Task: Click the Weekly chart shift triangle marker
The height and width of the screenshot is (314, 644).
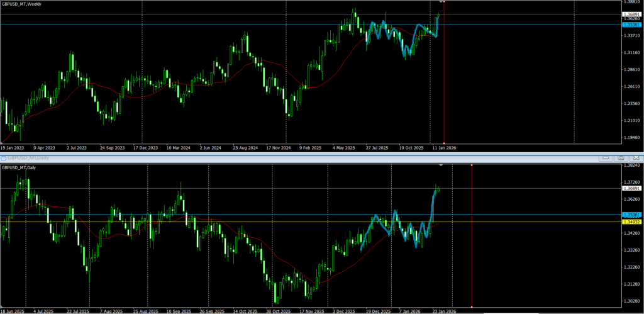Action: coord(440,3)
